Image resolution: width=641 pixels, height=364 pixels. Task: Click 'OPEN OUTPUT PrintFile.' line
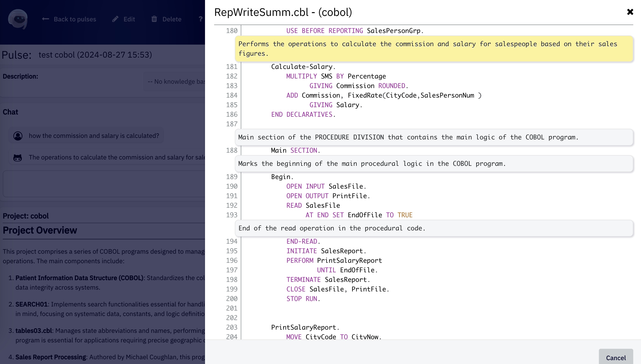(328, 196)
